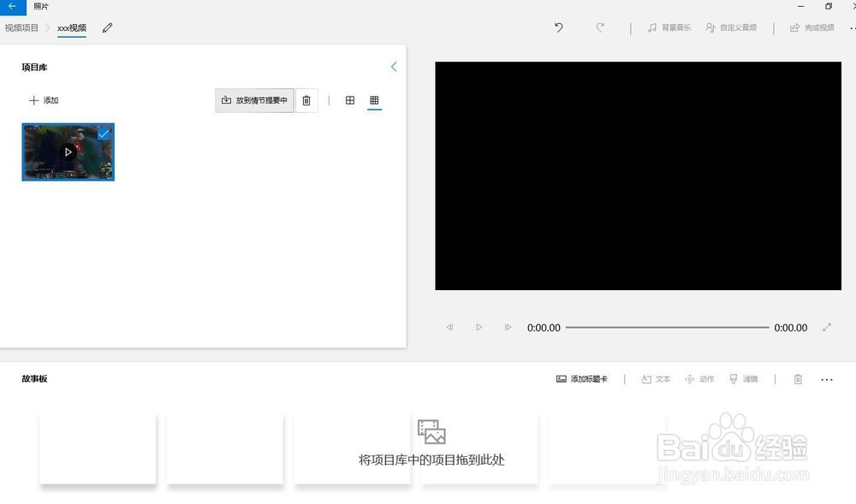
Task: Open the see-more menu in the storyboard toolbar
Action: (x=826, y=379)
